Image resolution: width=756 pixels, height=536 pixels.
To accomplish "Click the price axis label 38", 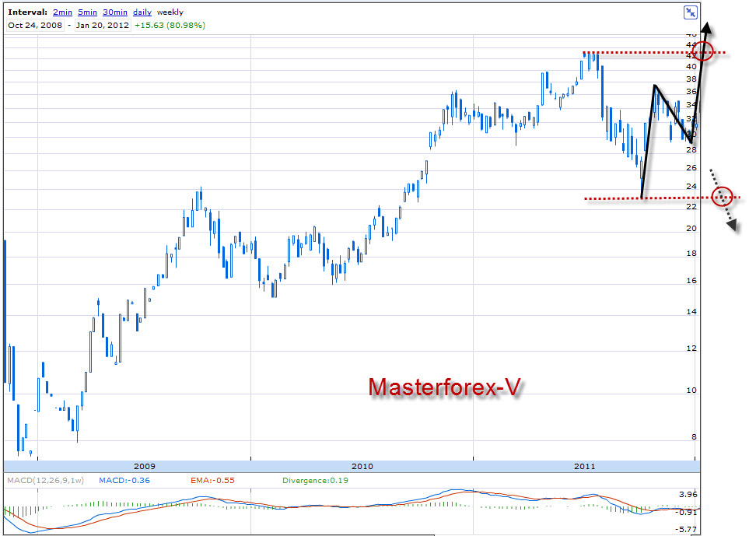I will pos(691,79).
